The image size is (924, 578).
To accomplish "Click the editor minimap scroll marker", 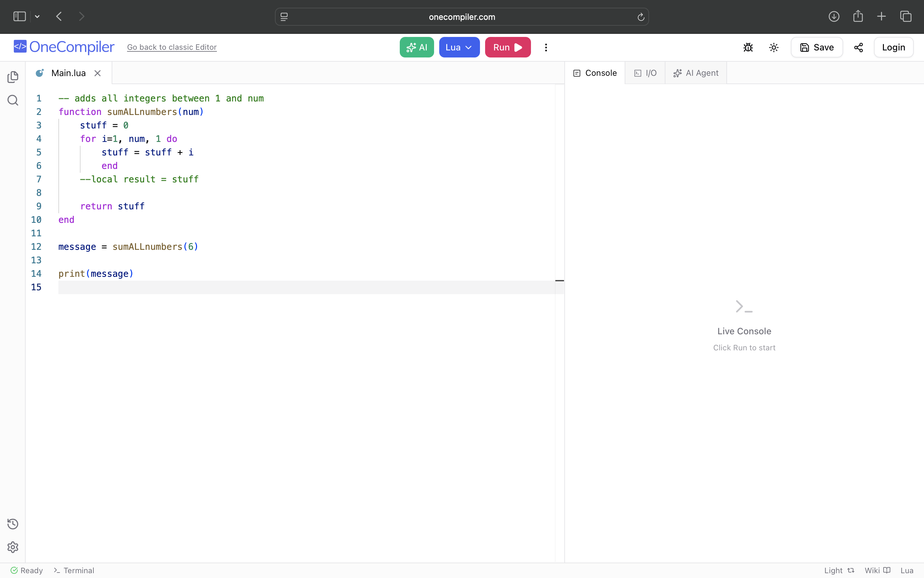I will click(559, 281).
